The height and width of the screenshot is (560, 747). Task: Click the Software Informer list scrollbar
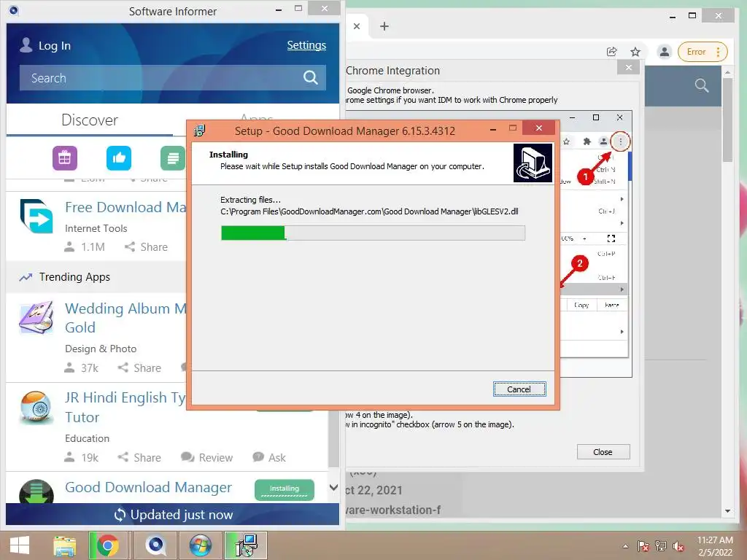coord(334,440)
